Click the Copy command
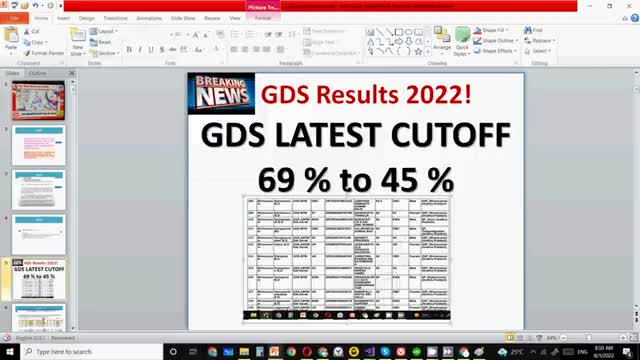 pyautogui.click(x=36, y=42)
